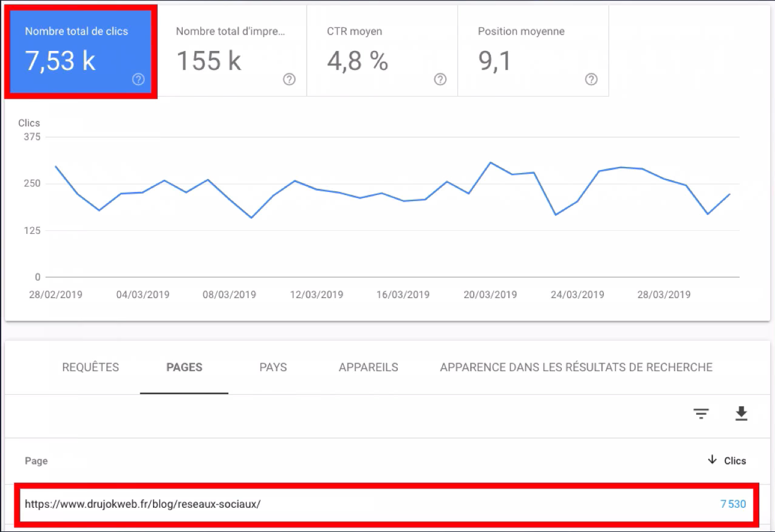The height and width of the screenshot is (532, 775).
Task: Click the 20/03/2019 date label on chart
Action: [x=490, y=295]
